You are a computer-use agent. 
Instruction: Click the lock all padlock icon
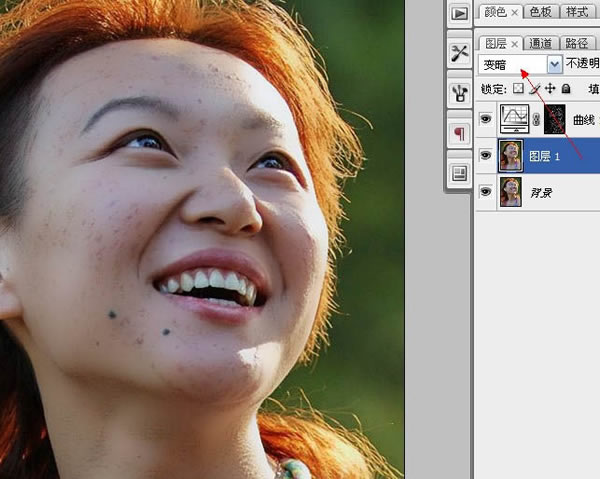pyautogui.click(x=566, y=89)
